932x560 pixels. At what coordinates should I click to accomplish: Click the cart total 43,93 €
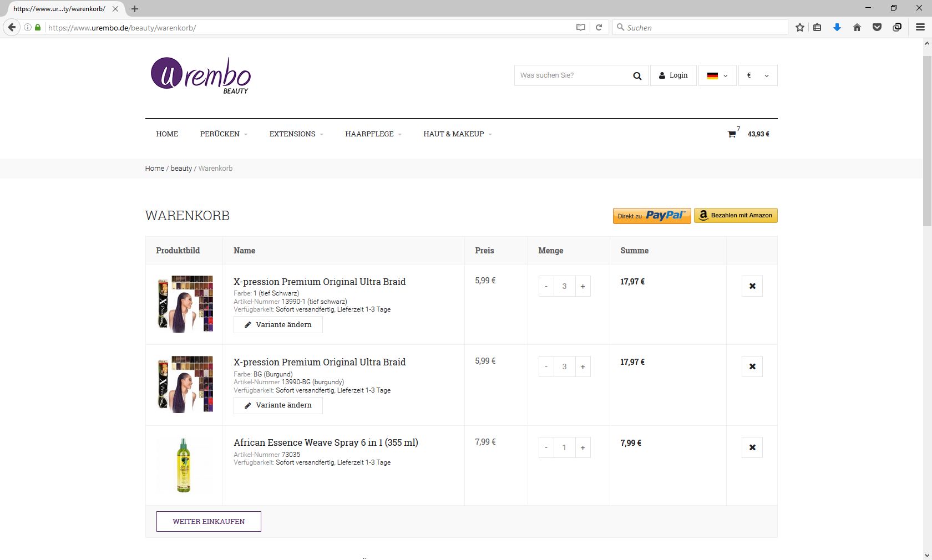(758, 134)
